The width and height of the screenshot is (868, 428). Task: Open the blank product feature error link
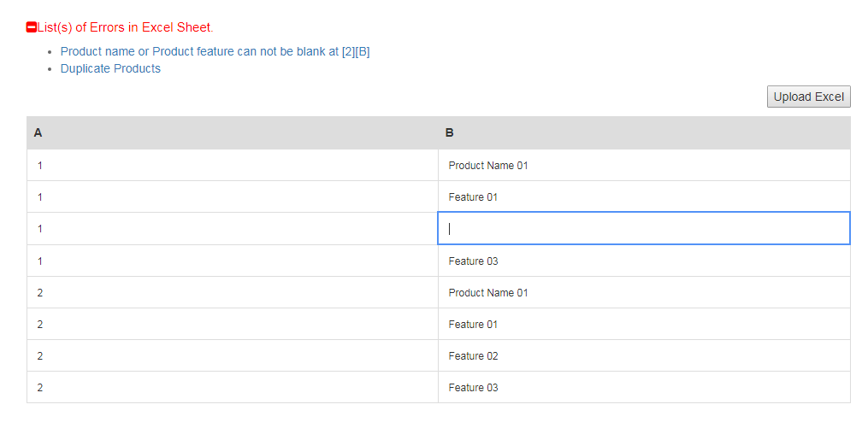click(215, 51)
